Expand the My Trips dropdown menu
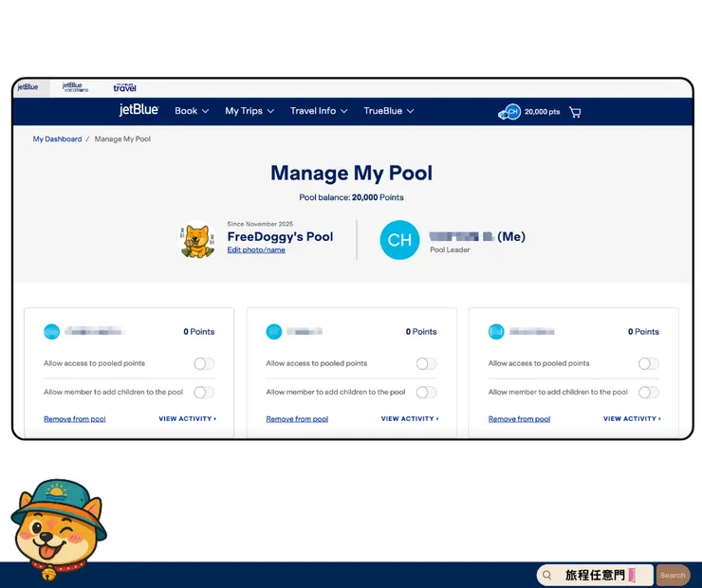This screenshot has width=702, height=588. coord(249,111)
